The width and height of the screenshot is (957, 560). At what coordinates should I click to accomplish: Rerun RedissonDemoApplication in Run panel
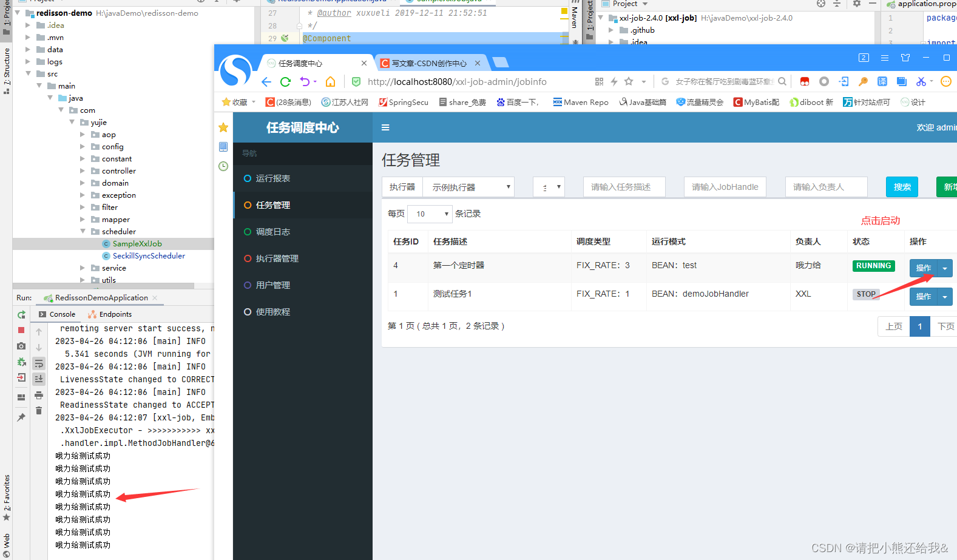point(21,314)
